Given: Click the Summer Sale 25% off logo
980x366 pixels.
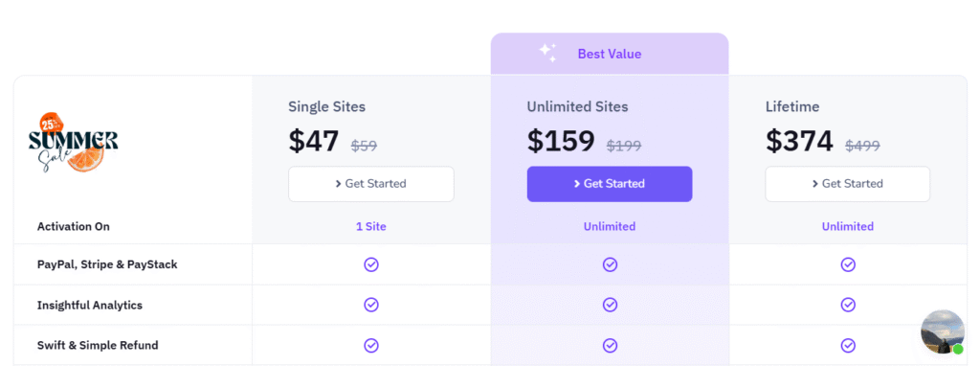Looking at the screenshot, I should pos(73,144).
